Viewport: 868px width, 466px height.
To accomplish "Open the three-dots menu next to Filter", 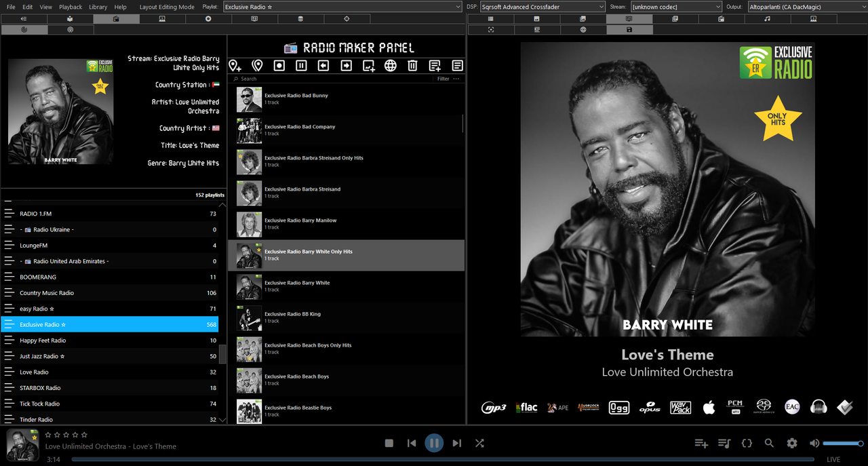I will (456, 79).
